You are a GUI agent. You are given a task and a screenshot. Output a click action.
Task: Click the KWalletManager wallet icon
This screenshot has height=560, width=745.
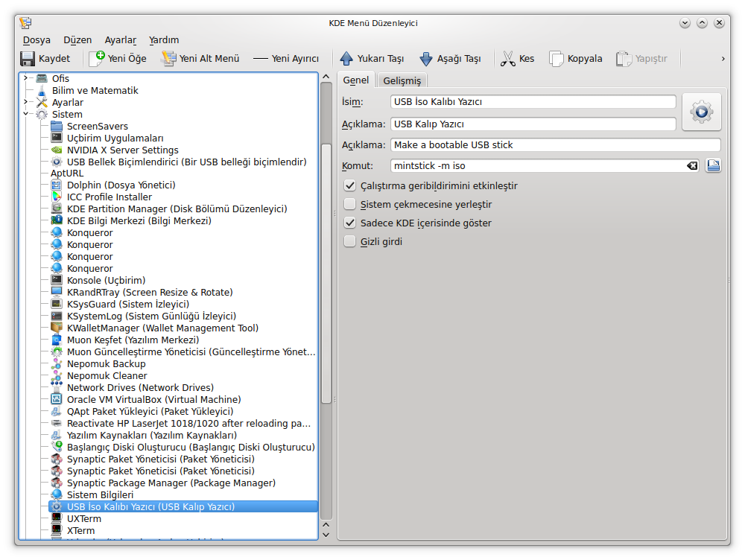pyautogui.click(x=57, y=328)
